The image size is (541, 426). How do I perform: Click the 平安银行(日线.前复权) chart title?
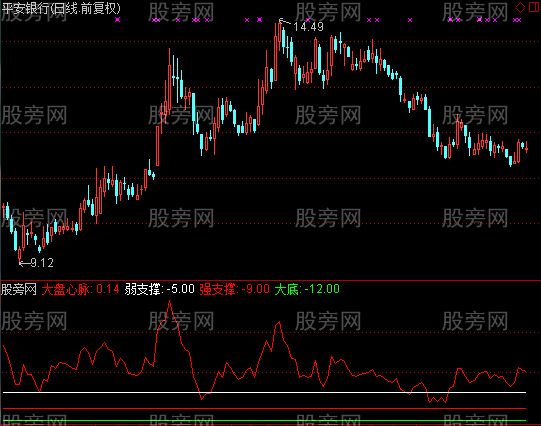point(61,8)
